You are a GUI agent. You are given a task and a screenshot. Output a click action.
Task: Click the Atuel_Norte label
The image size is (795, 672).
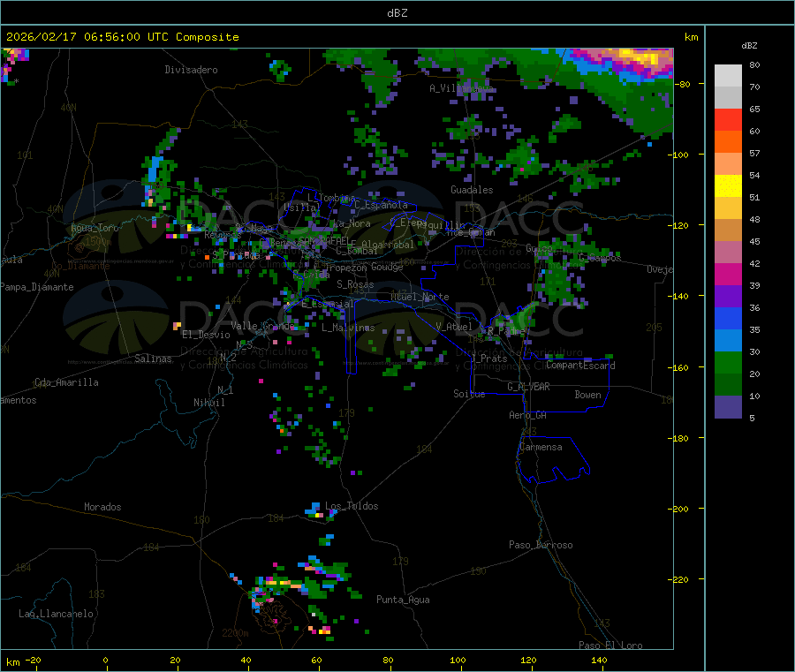tap(420, 297)
